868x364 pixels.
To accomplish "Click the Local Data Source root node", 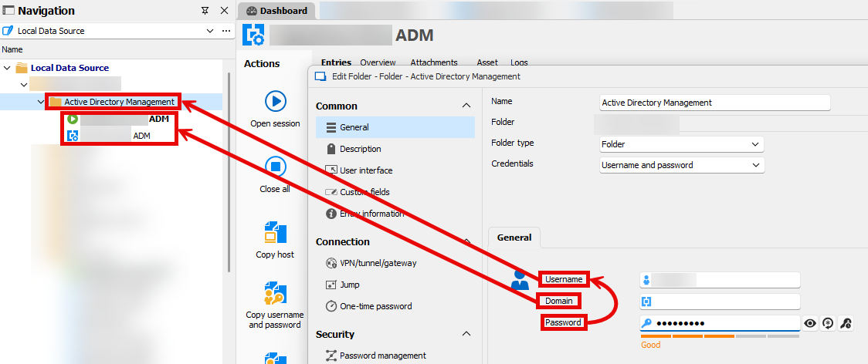I will click(70, 68).
